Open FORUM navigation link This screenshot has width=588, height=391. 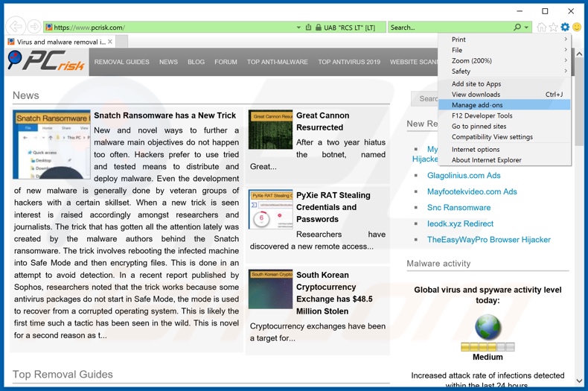coord(226,62)
